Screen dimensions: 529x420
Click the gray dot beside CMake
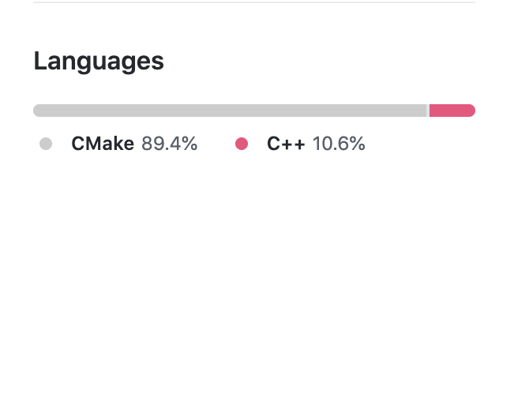pyautogui.click(x=46, y=144)
